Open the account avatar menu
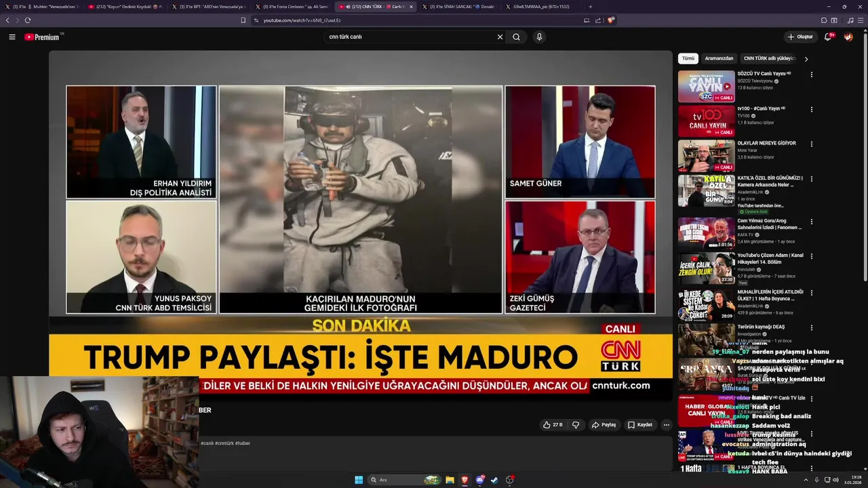 (x=848, y=37)
